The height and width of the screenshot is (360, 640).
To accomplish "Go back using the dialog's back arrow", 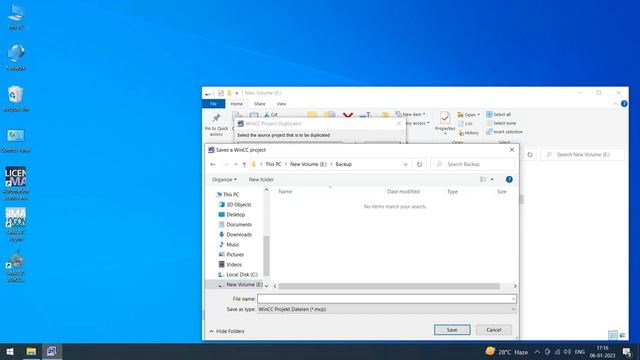I will [x=213, y=164].
